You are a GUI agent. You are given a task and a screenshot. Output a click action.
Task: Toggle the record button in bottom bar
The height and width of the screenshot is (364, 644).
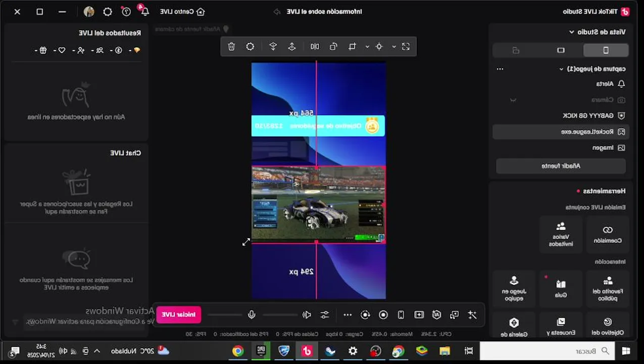pos(383,315)
